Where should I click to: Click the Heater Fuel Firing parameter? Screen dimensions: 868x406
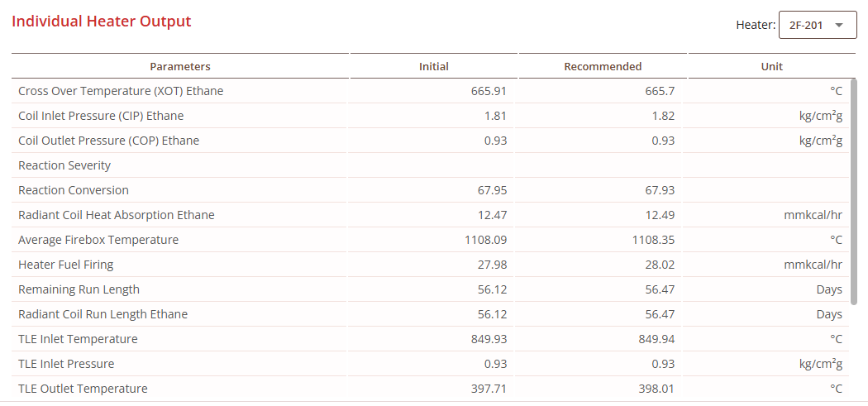click(x=65, y=265)
